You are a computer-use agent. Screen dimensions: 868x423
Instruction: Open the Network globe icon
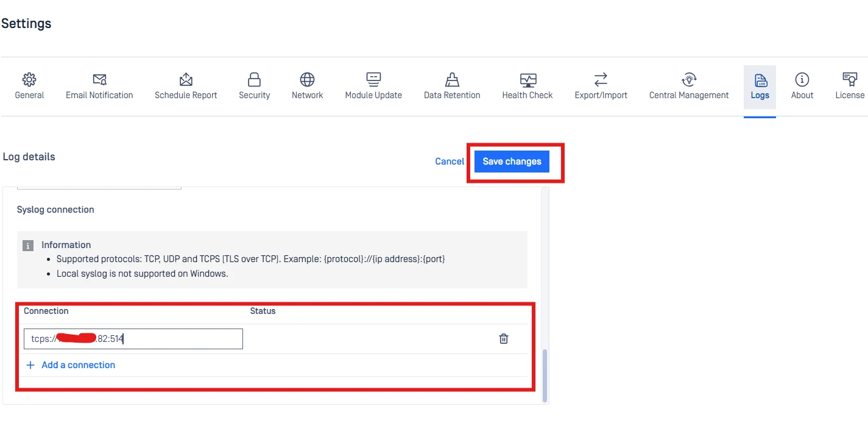pos(307,79)
